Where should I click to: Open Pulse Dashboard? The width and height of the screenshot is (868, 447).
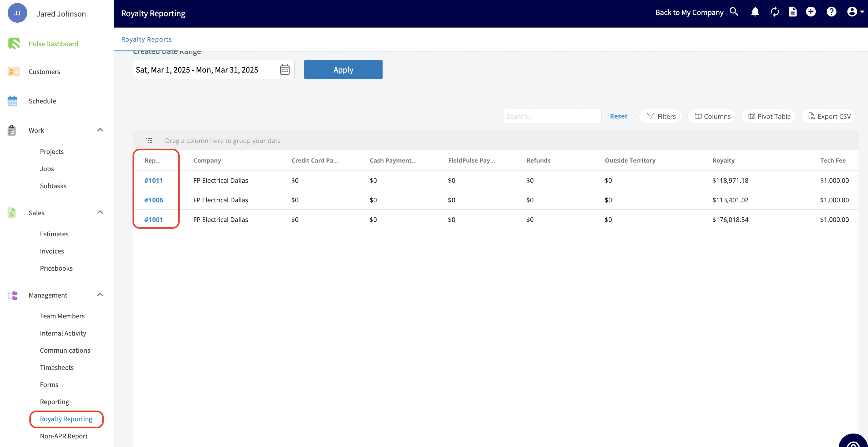coord(53,44)
